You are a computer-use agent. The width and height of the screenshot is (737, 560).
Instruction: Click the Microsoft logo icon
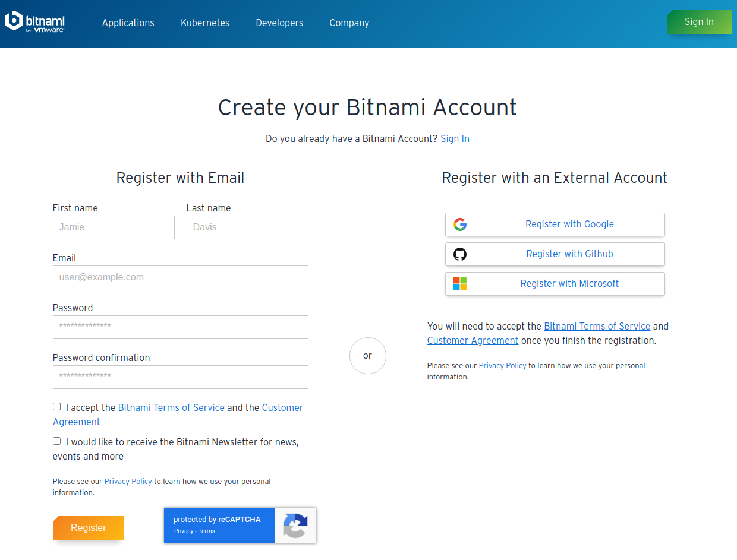click(x=460, y=284)
